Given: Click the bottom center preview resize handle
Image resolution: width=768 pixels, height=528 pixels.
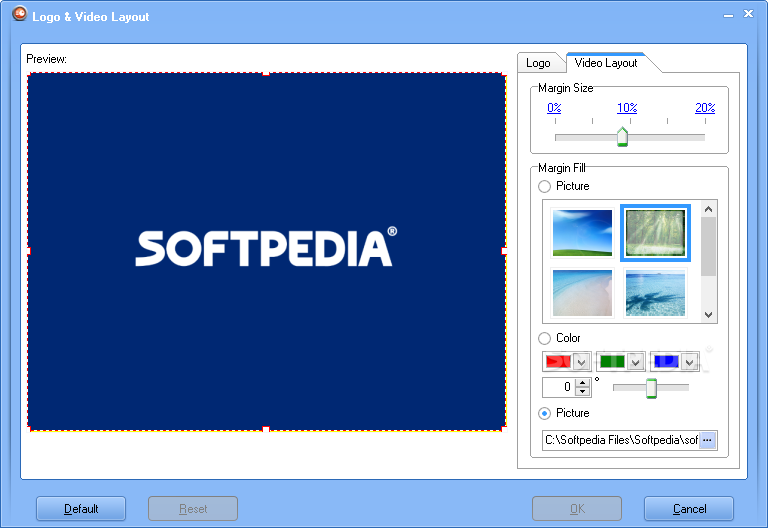Looking at the screenshot, I should (266, 430).
